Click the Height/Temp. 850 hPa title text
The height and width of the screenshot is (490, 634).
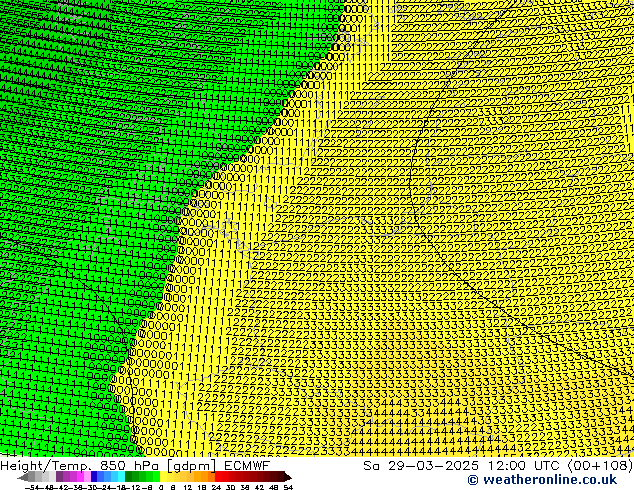pyautogui.click(x=82, y=465)
